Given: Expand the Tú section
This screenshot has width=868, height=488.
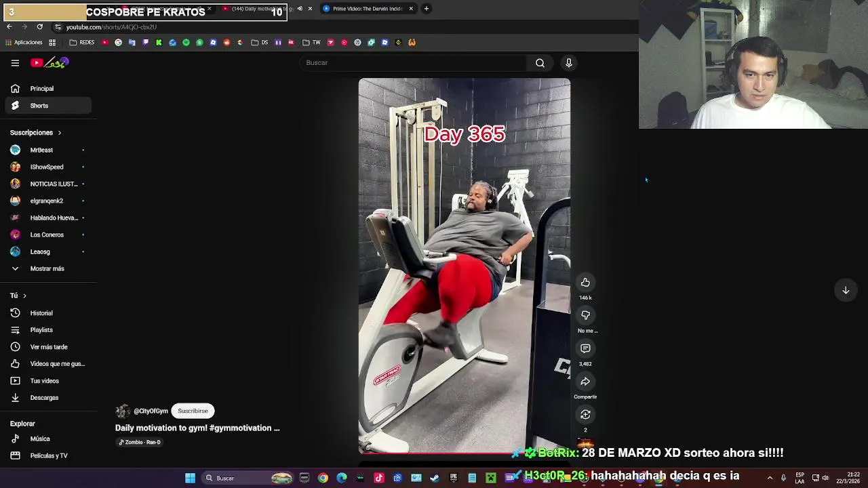Looking at the screenshot, I should coord(18,296).
